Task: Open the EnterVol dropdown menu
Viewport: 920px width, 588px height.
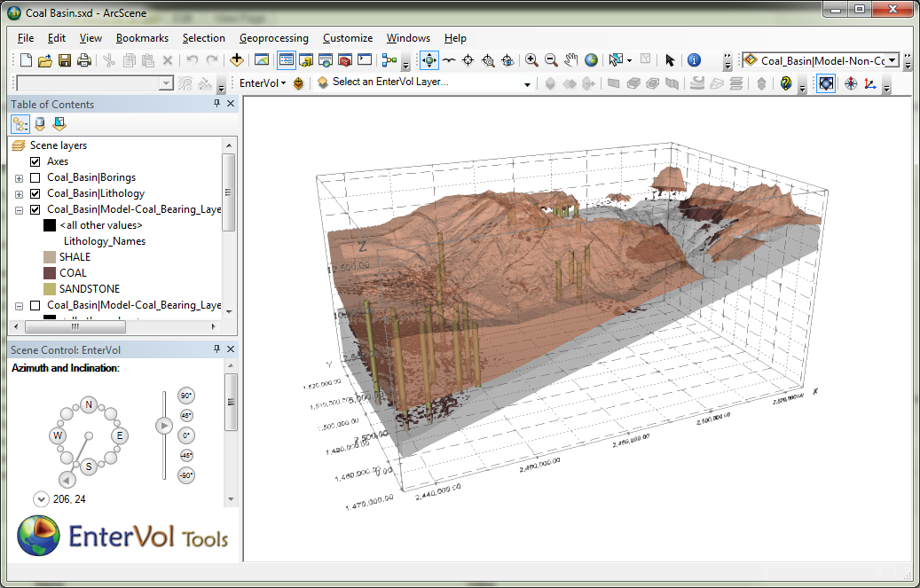Action: pyautogui.click(x=263, y=83)
